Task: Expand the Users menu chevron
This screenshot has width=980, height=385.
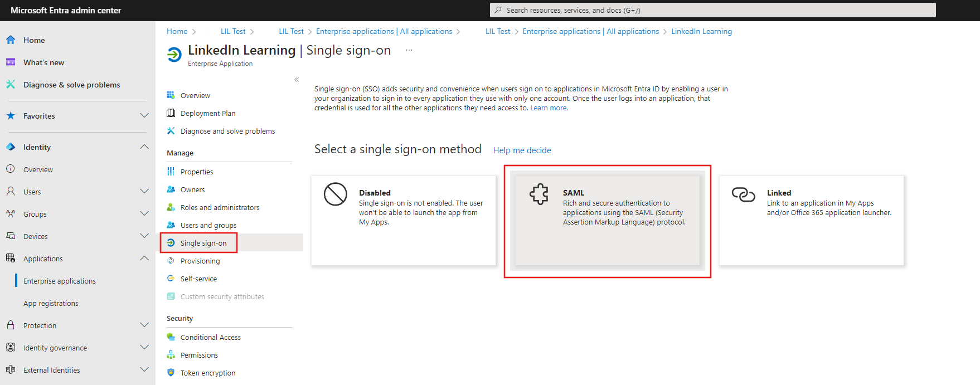Action: [x=144, y=191]
